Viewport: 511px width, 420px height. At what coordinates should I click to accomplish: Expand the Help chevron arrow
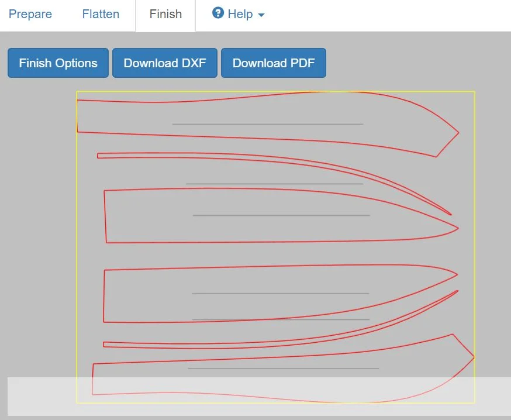(x=260, y=15)
